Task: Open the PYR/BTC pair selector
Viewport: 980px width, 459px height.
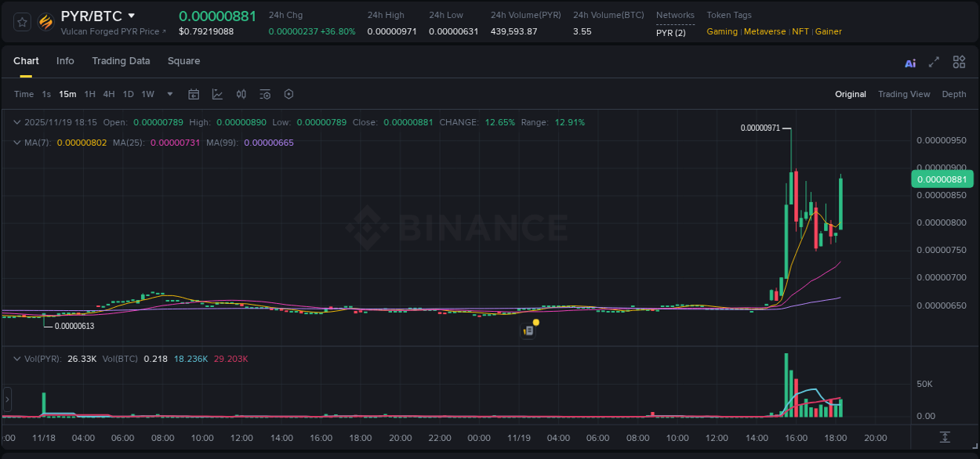Action: tap(90, 15)
